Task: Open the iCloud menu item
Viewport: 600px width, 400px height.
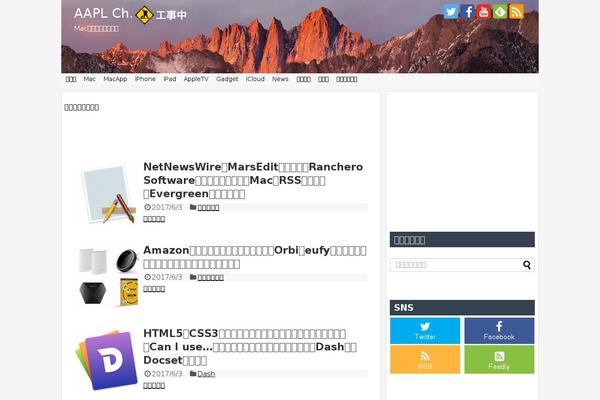Action: (255, 79)
